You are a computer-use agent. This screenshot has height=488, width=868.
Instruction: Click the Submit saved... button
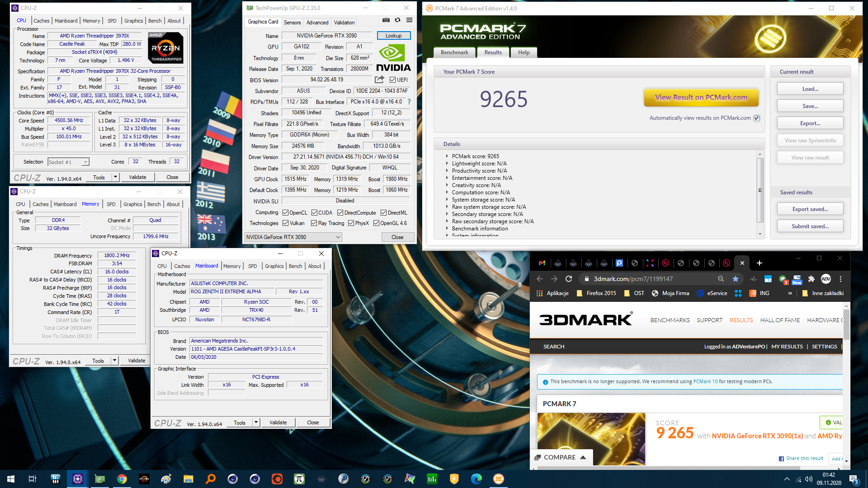tap(810, 226)
